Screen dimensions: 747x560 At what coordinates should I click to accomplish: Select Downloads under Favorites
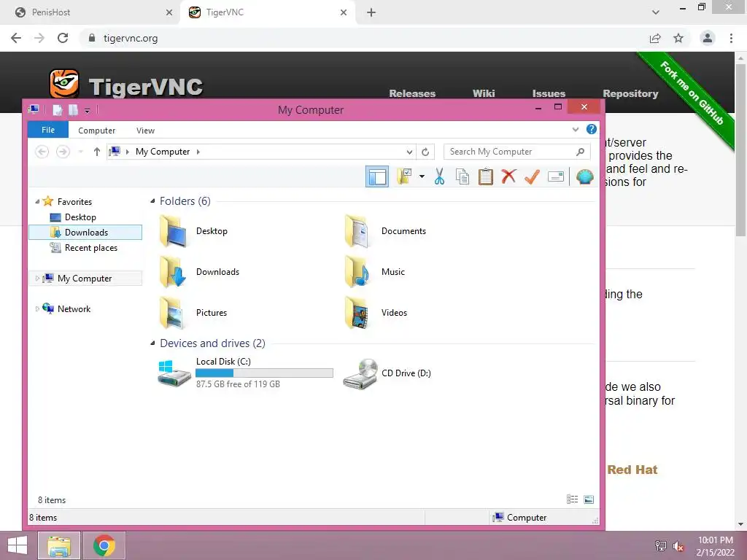point(86,233)
